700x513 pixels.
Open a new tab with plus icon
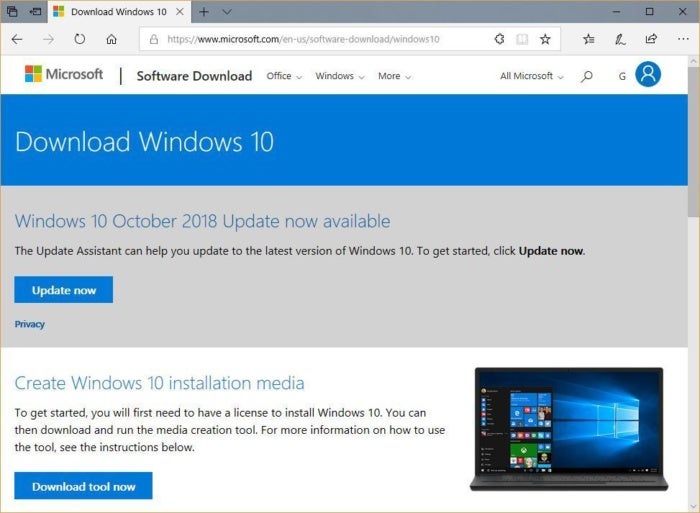[204, 12]
